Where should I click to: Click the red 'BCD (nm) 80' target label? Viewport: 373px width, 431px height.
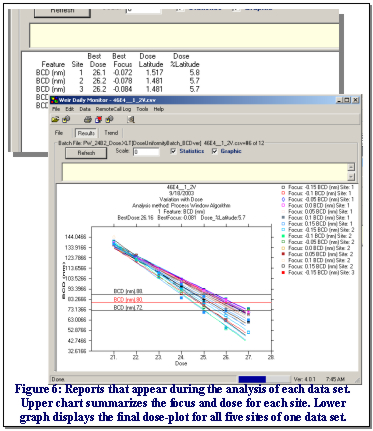[128, 299]
